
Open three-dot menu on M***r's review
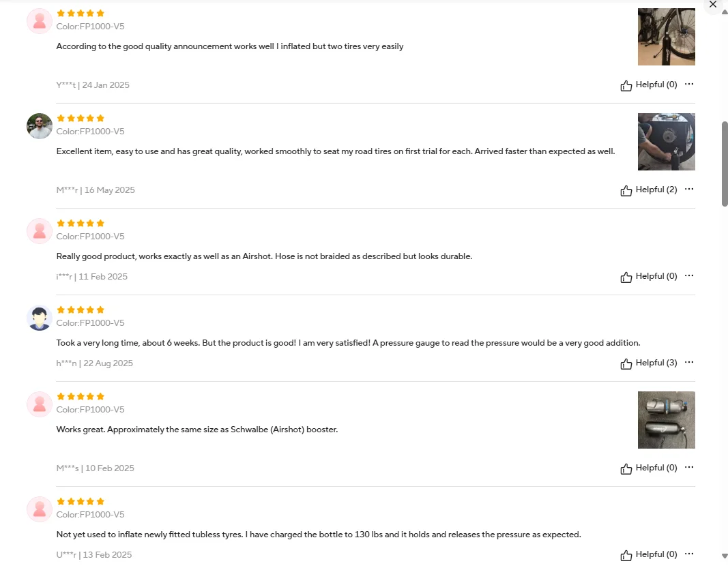pos(689,189)
